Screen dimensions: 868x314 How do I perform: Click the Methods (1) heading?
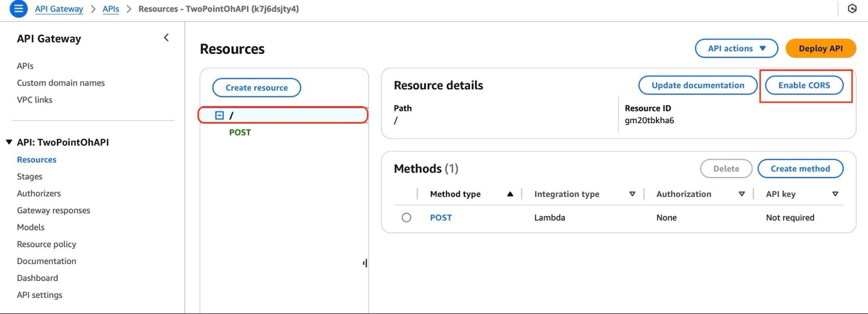(x=426, y=168)
